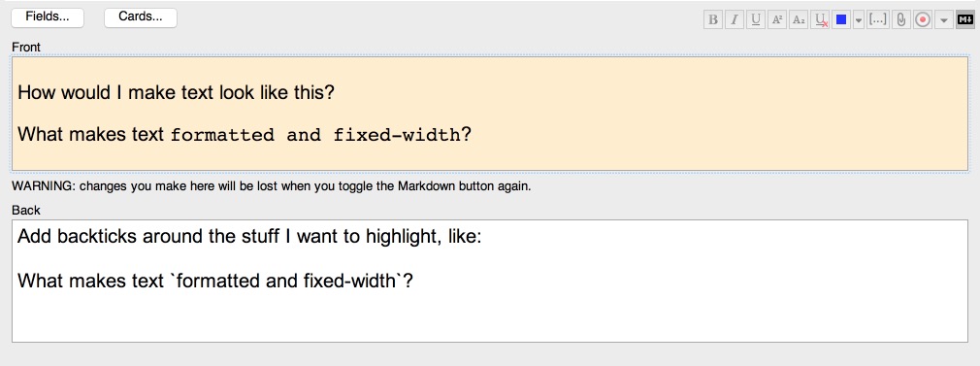
Task: Expand the advanced options dropdown arrow
Action: click(x=944, y=20)
